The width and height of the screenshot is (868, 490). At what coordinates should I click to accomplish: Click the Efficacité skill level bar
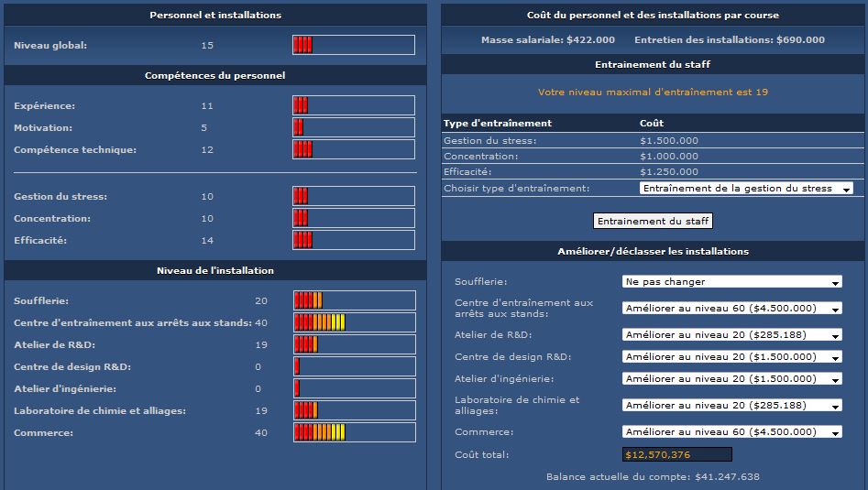(354, 240)
